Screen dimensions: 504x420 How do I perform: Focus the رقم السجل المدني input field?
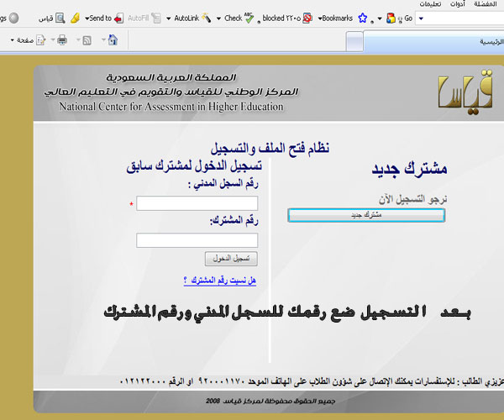click(x=197, y=203)
